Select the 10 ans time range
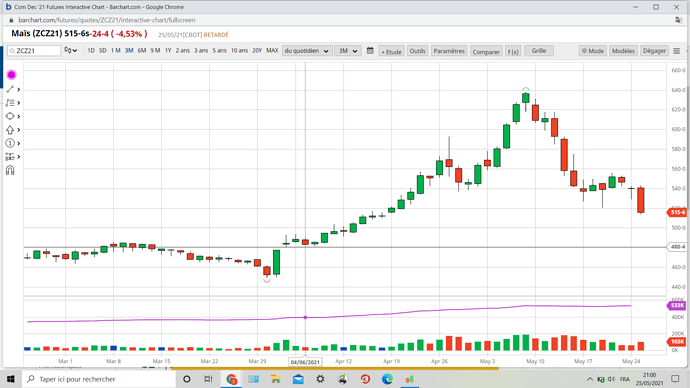Image resolution: width=690 pixels, height=388 pixels. [x=239, y=51]
